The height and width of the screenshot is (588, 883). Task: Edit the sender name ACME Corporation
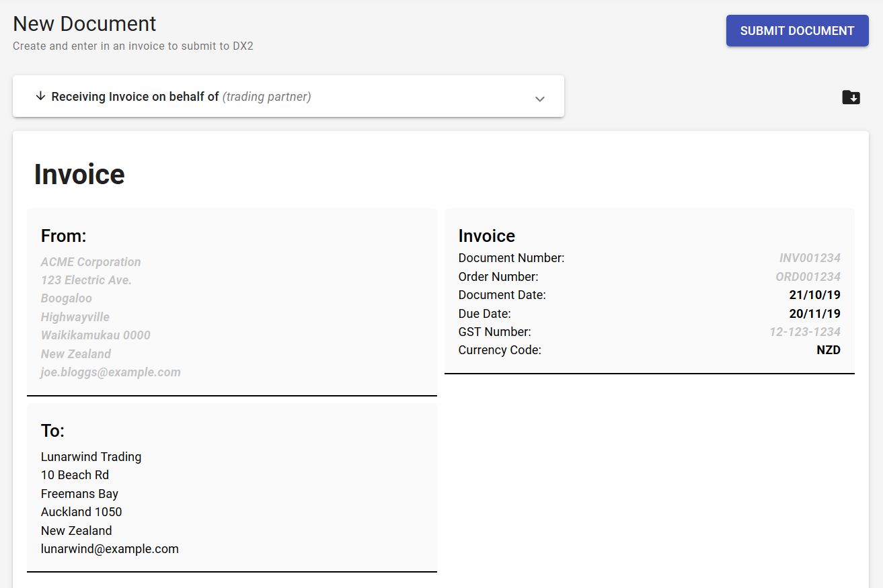click(91, 261)
